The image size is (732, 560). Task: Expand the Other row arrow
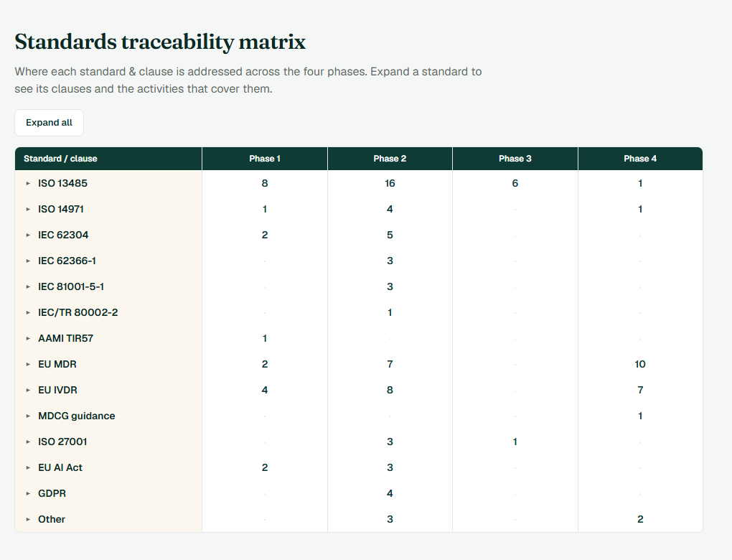(28, 519)
